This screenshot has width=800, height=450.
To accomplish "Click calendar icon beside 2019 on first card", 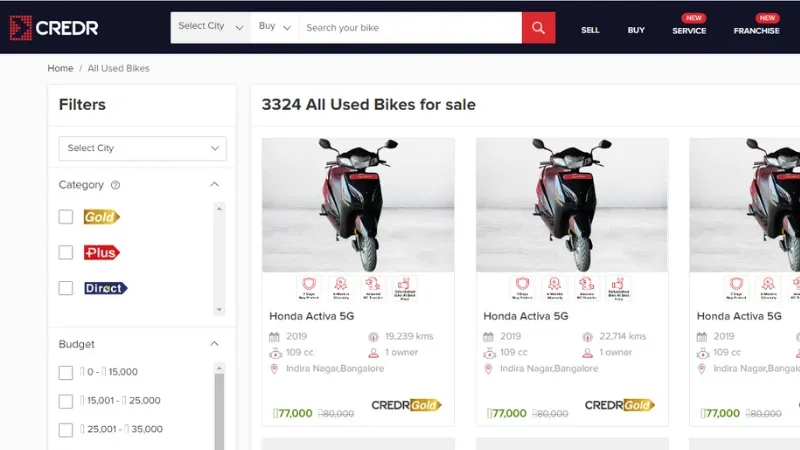I will (x=274, y=337).
